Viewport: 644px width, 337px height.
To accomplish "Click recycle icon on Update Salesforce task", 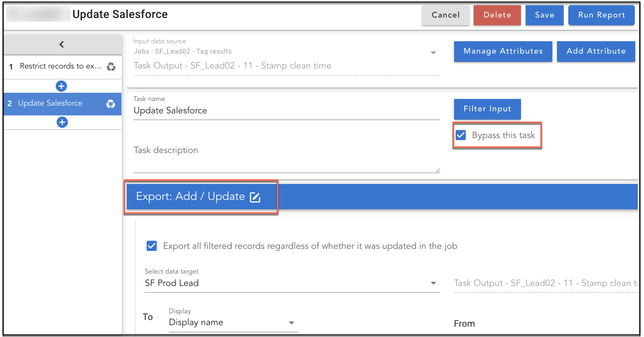I will (x=111, y=104).
